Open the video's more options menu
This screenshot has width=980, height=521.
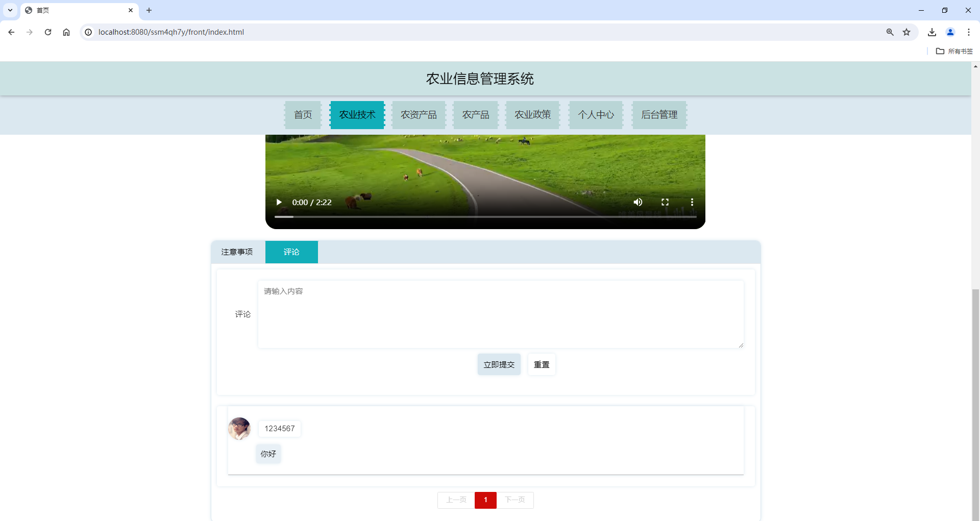(692, 202)
